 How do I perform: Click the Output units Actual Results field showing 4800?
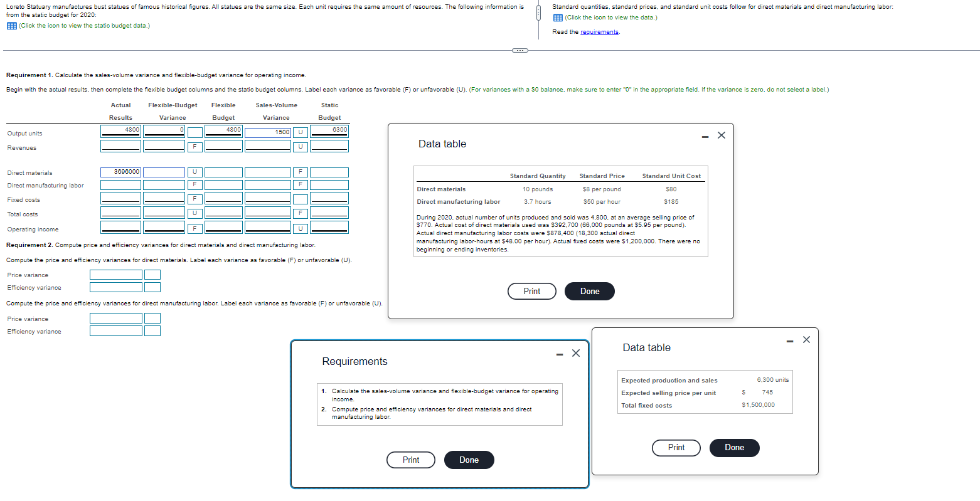point(120,130)
